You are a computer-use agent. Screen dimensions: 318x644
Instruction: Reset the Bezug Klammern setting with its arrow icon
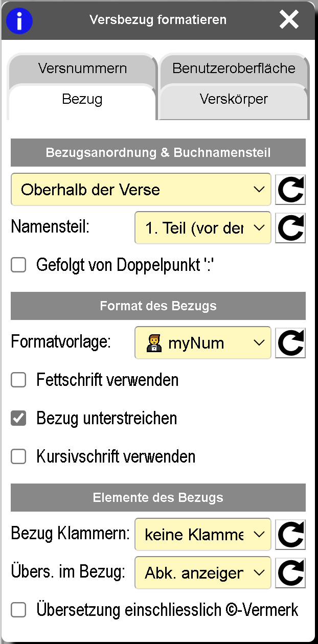[290, 535]
